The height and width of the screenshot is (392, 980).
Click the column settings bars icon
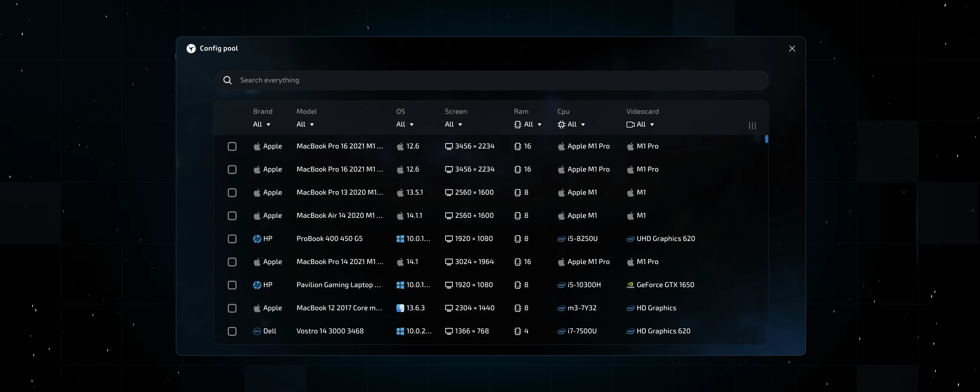[752, 126]
